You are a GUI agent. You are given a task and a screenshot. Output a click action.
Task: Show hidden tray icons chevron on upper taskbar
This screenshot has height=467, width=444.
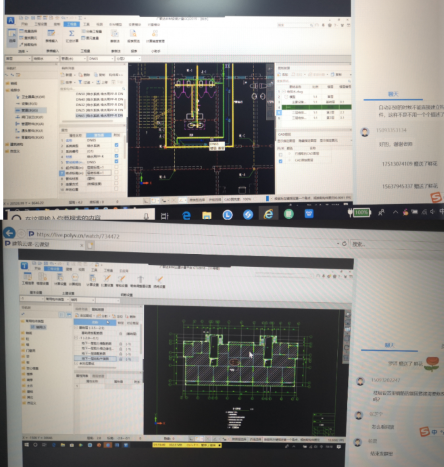[x=395, y=212]
